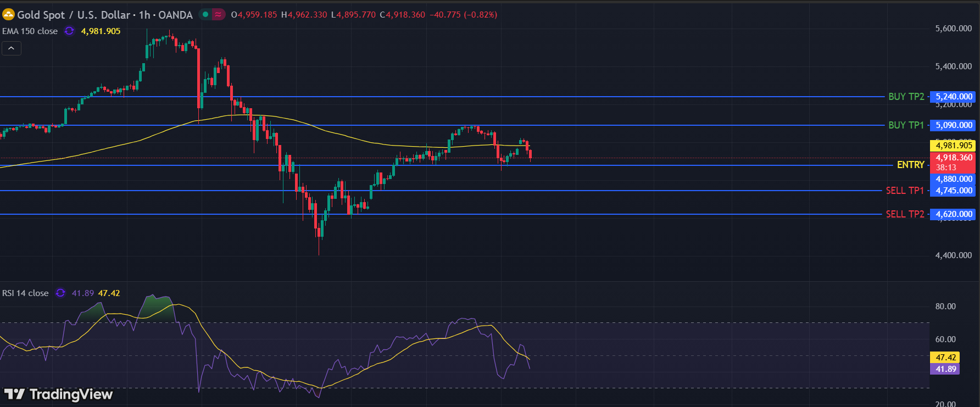Select the SELL TP2 horizontal line label
The height and width of the screenshot is (407, 980).
[x=905, y=214]
